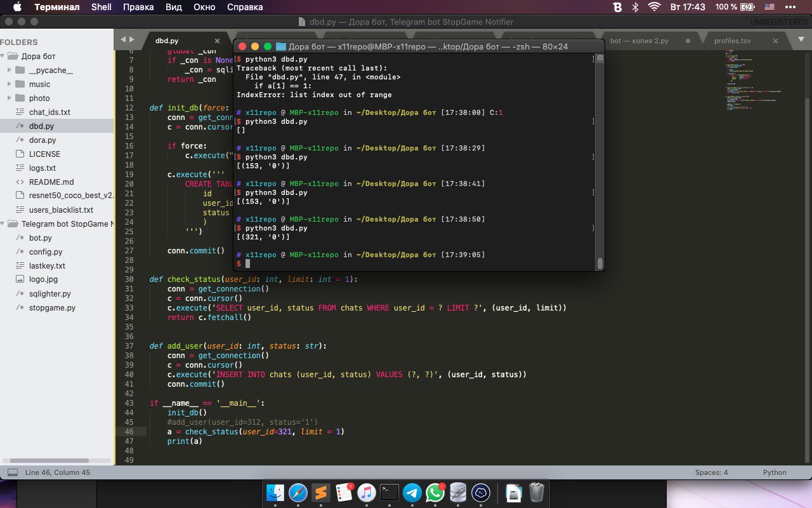Open the dark cloud app icon in Dock
The image size is (812, 508).
pos(481,493)
